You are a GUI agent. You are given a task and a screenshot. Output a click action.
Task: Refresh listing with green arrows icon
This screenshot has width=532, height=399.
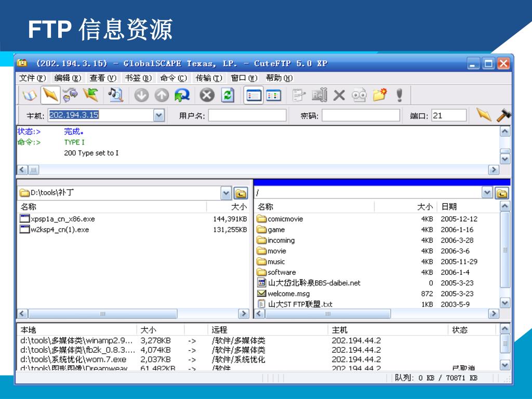(228, 96)
